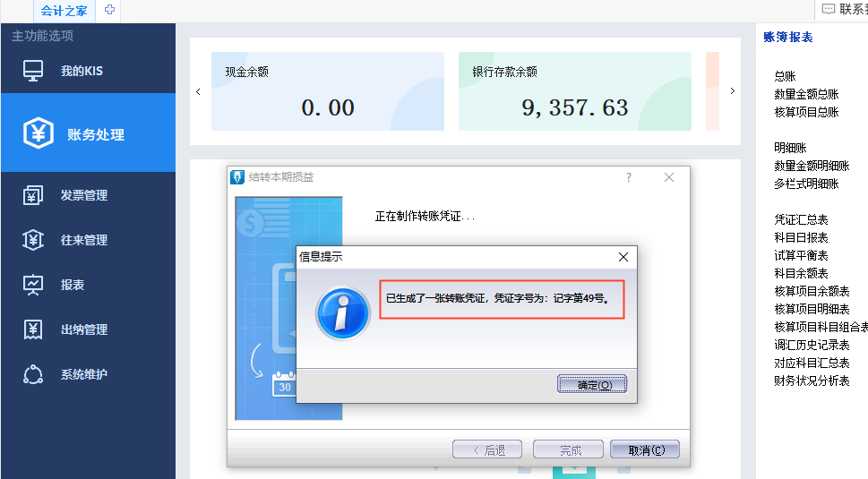
Task: Open 试算平衡表 report
Action: [801, 255]
